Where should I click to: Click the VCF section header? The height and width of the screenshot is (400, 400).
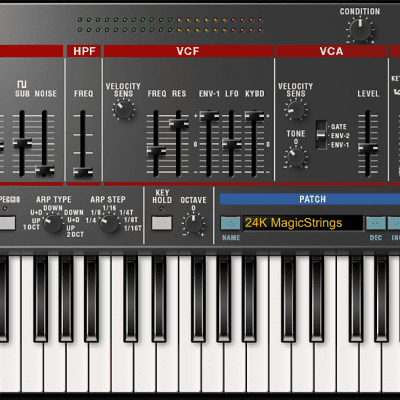[x=188, y=51]
